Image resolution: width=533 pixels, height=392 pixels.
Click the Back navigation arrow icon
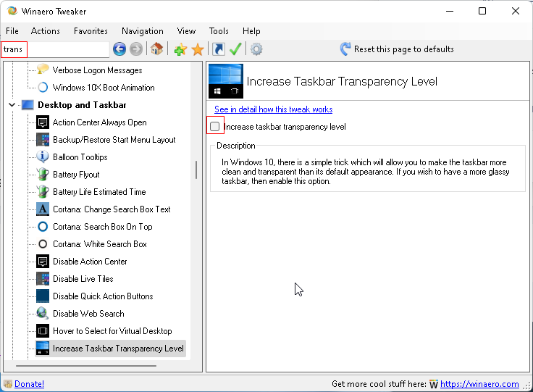(119, 49)
